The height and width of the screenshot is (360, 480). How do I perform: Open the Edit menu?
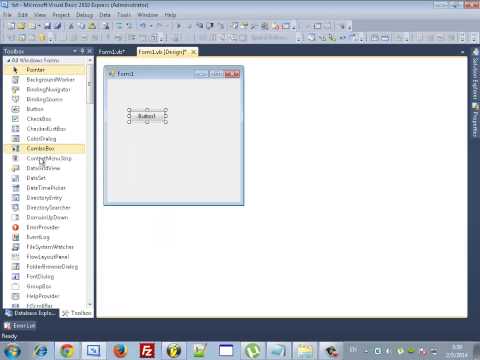click(x=23, y=15)
